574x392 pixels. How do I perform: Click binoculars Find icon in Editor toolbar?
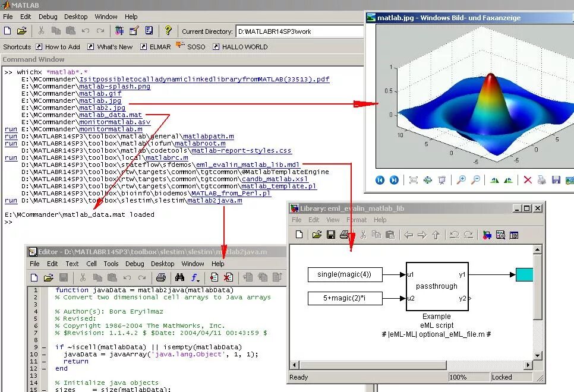point(179,277)
